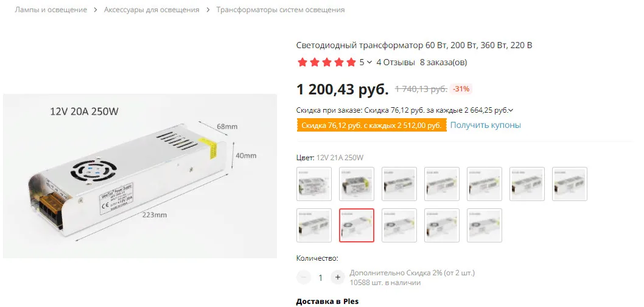Increase quantity with the plus button
The image size is (644, 307).
click(x=338, y=277)
